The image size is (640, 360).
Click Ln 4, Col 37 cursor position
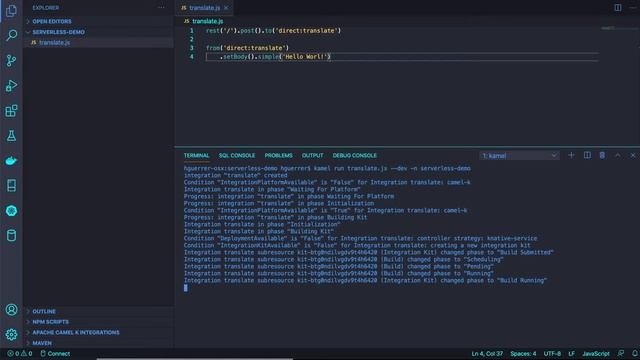click(x=487, y=353)
